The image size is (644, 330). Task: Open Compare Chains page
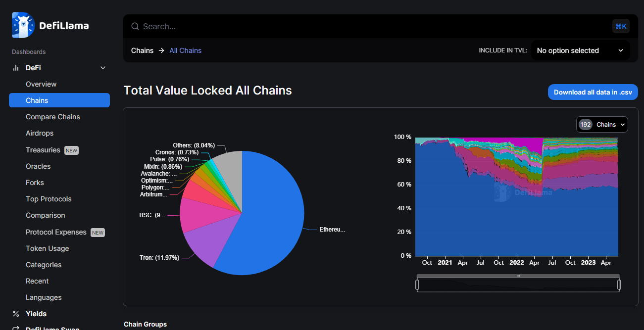(53, 117)
